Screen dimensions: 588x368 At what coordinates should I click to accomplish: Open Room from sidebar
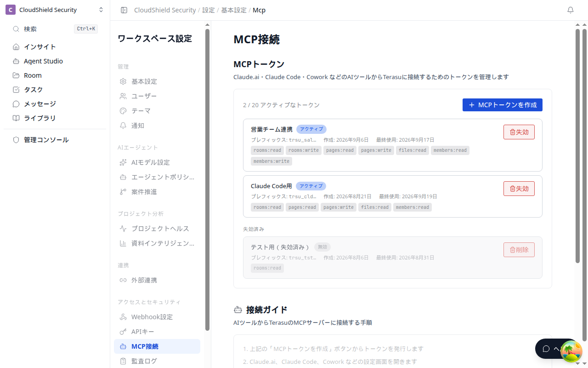(x=55, y=75)
